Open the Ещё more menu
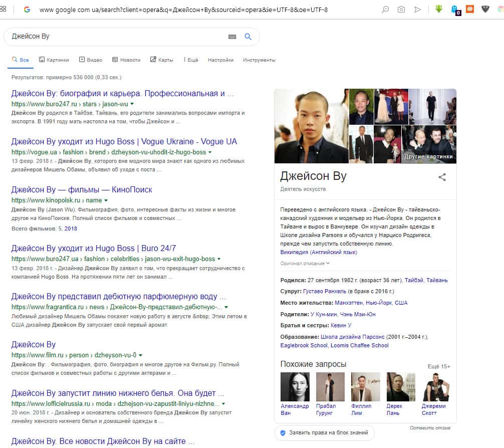This screenshot has height=448, width=504. 191,60
